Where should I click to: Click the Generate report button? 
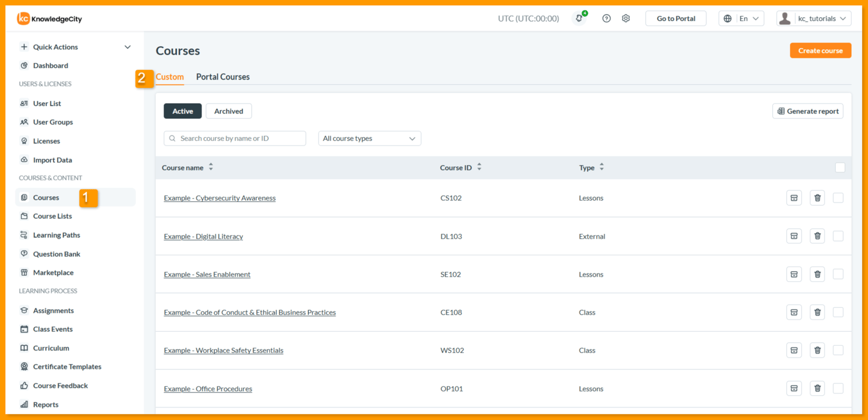pos(807,111)
